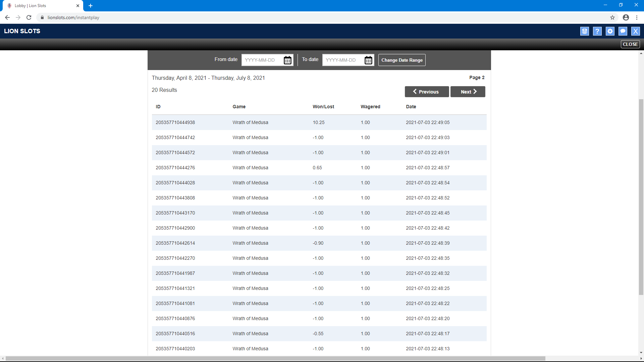Open the browser profile icon
The height and width of the screenshot is (362, 644).
click(626, 17)
